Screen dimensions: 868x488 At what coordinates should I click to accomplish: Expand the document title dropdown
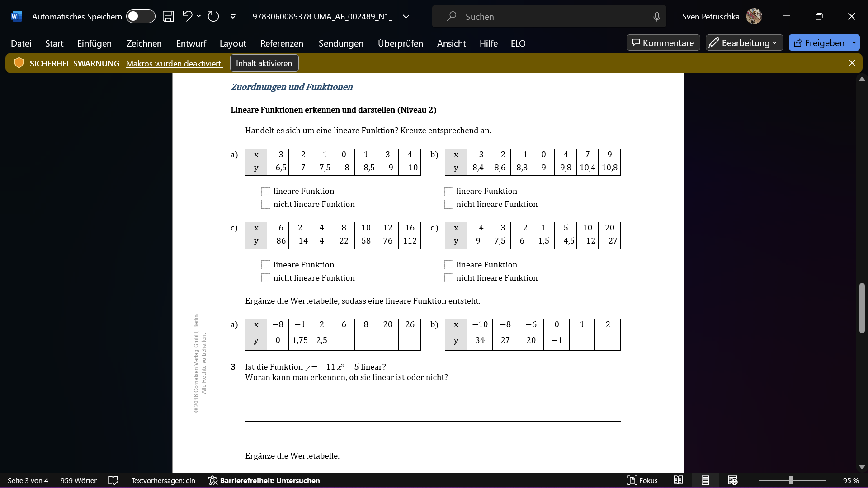[406, 17]
